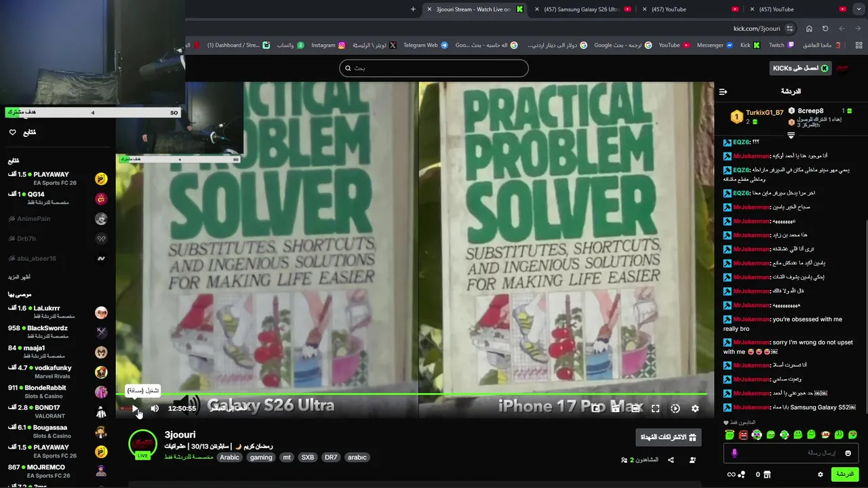The width and height of the screenshot is (868, 488).
Task: Open abu_abeer16 channel in sidebar
Action: [58, 258]
